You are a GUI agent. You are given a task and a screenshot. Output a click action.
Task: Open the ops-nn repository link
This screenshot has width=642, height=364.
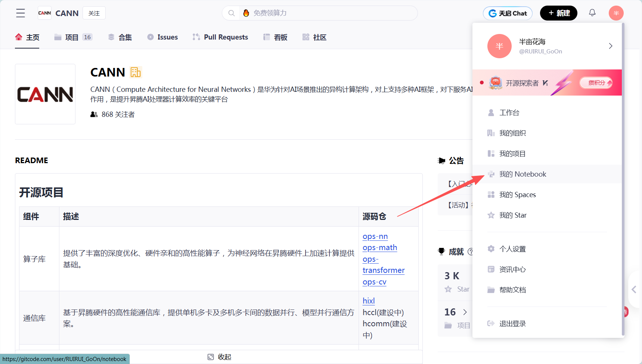tap(375, 236)
